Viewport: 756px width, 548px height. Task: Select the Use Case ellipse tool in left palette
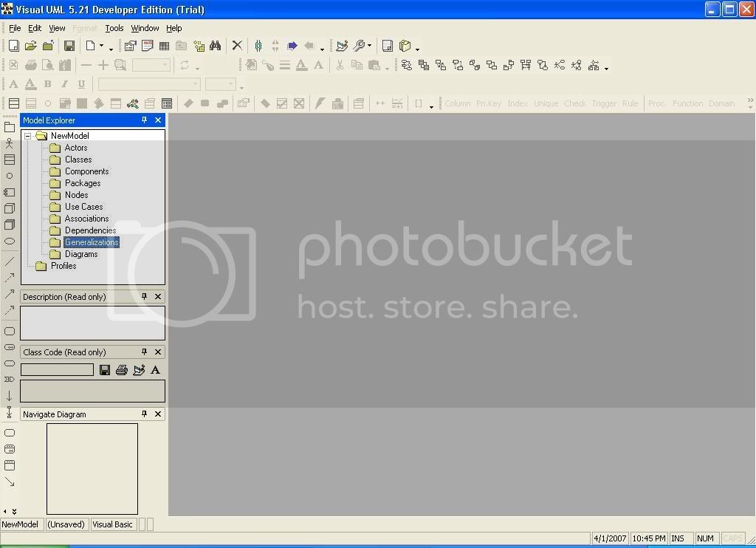click(x=10, y=242)
